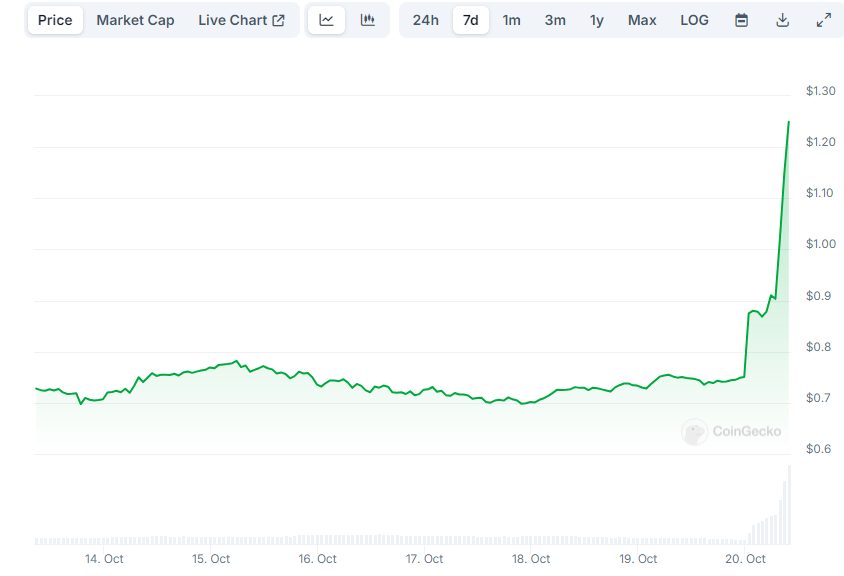Switch the chart to Market Cap view
Viewport: 844px width, 576px height.
135,19
